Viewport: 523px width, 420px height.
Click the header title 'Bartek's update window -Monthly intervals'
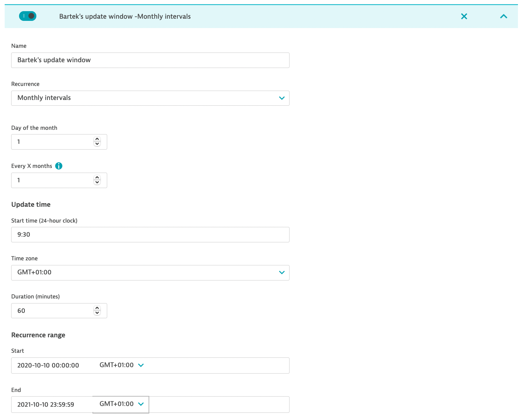coord(125,16)
